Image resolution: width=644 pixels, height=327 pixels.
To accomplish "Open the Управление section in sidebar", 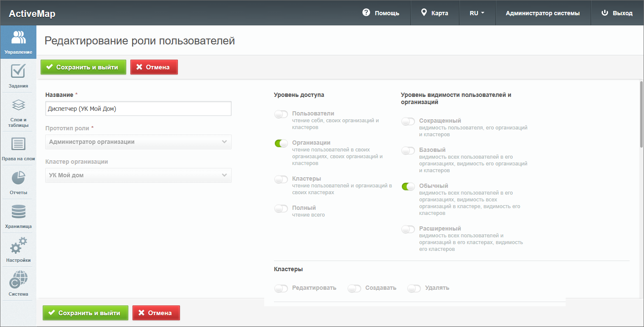I will (18, 42).
